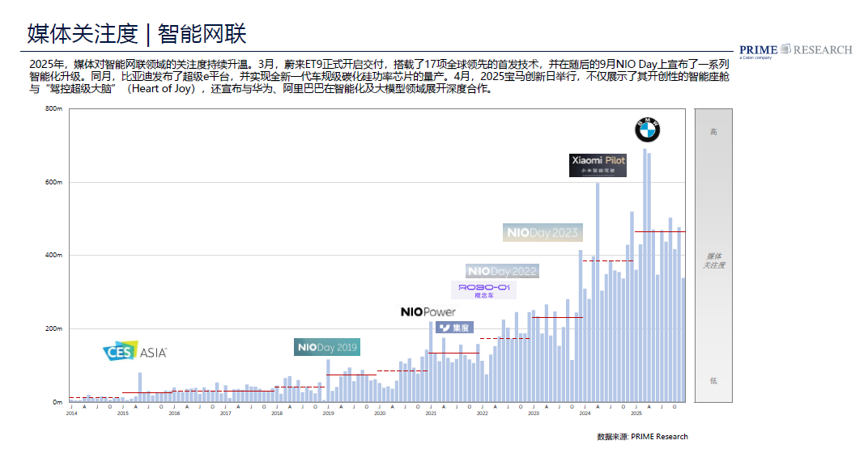Click the 2022 x-axis year label
Screen dimensions: 868x453
click(x=482, y=413)
